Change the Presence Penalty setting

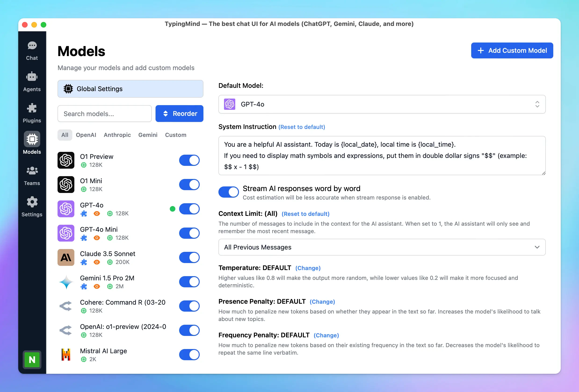pos(322,302)
